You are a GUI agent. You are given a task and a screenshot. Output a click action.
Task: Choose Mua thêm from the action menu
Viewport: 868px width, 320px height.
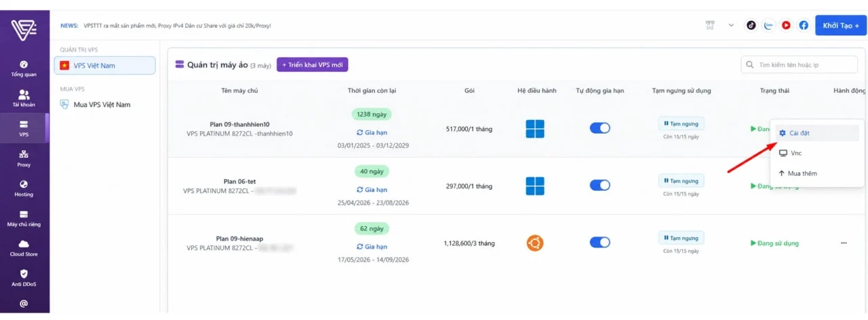tap(817, 174)
